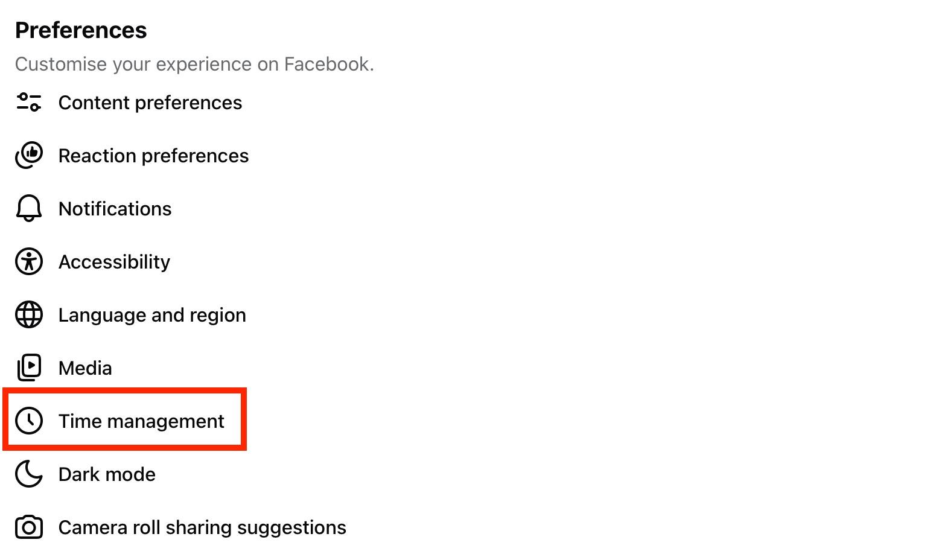Viewport: 927px width, 560px height.
Task: Click the Reaction preferences thumbs-up icon
Action: point(28,156)
